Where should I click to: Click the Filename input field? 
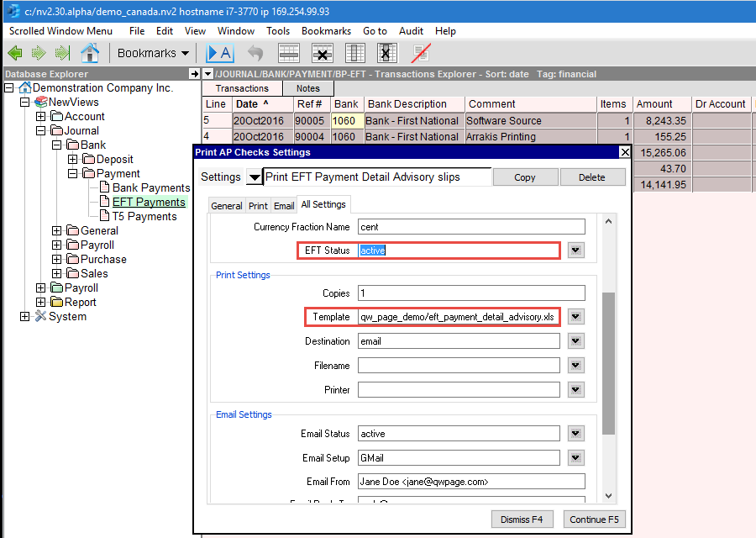point(459,366)
